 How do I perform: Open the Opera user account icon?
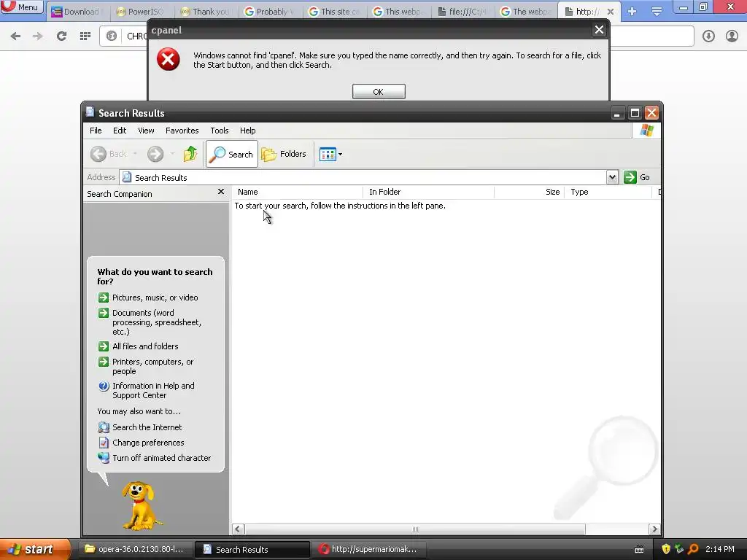point(732,36)
